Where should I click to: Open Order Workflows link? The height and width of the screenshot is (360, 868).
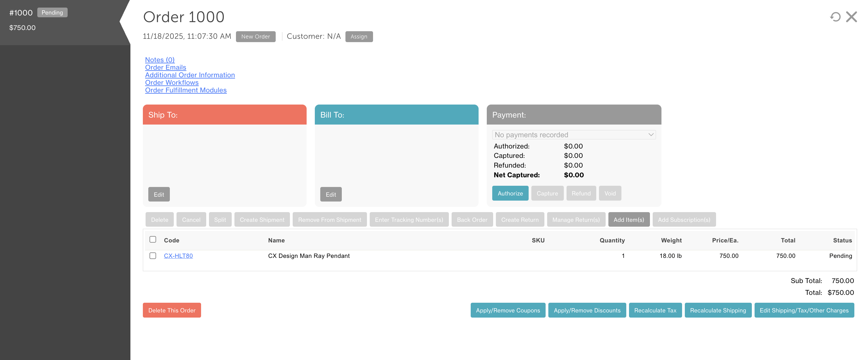(172, 82)
